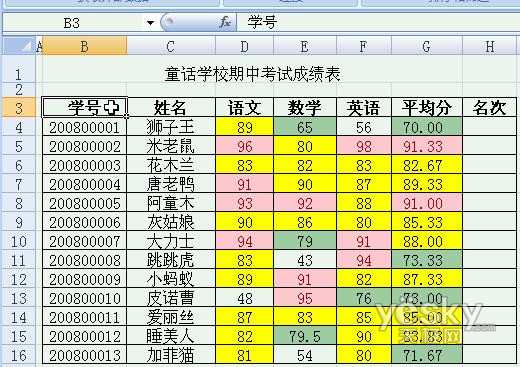The height and width of the screenshot is (367, 520).
Task: Click the name cell 灰姑娘
Action: [171, 222]
